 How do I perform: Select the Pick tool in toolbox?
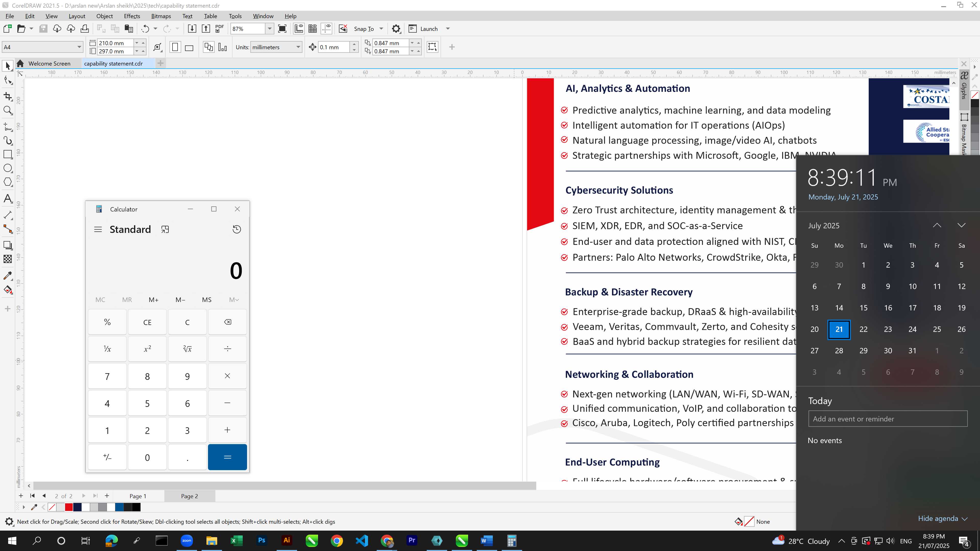pos(8,66)
